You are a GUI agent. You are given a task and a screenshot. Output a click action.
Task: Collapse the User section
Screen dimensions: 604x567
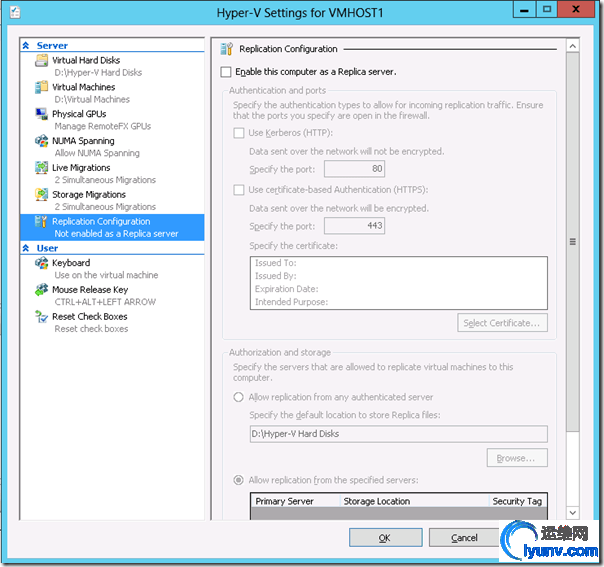click(26, 248)
